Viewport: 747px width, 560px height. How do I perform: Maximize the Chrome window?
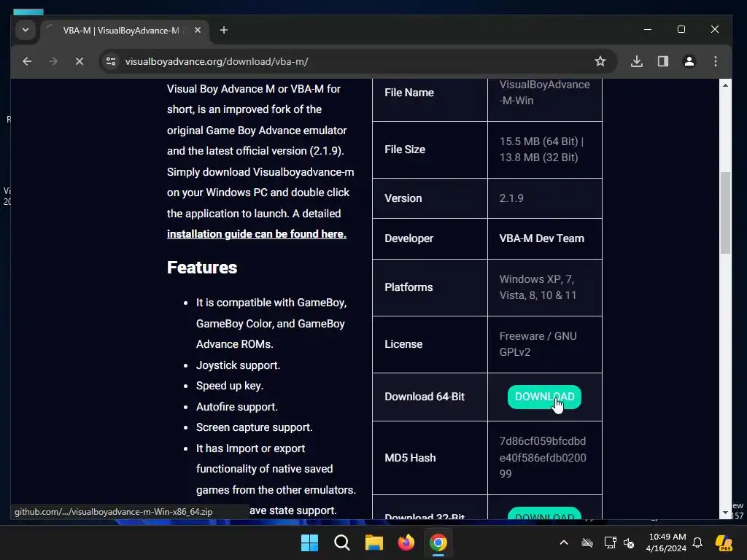tap(681, 29)
